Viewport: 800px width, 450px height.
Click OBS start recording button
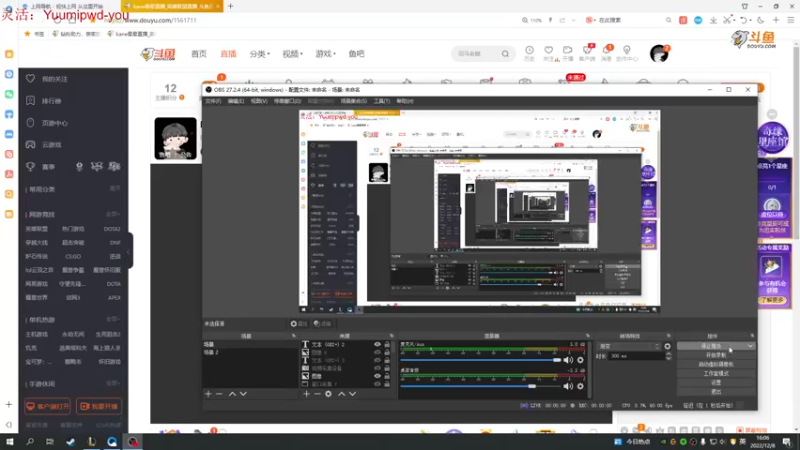pos(716,355)
